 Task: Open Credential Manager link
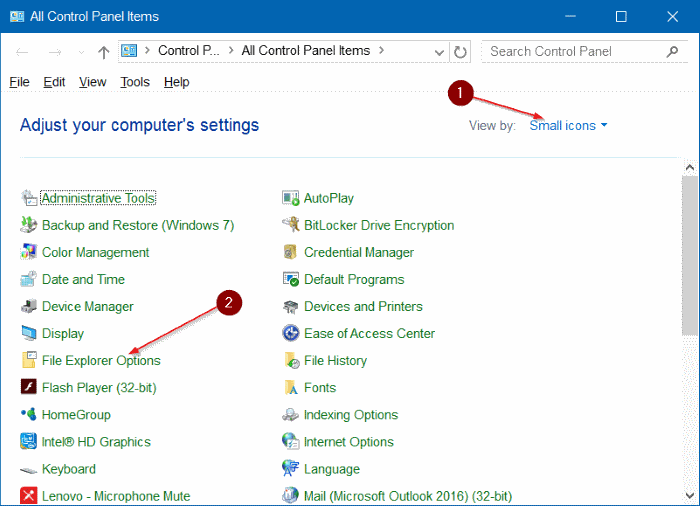(359, 252)
